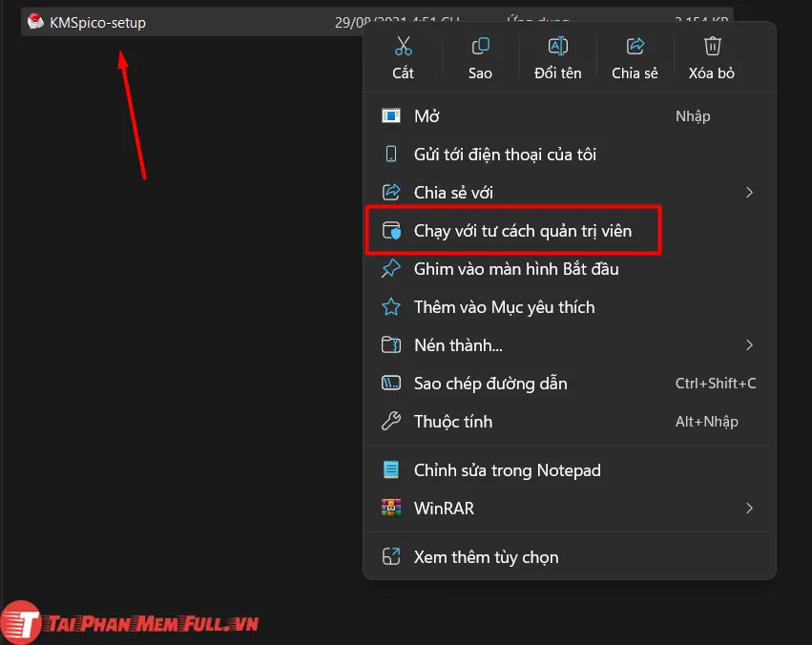Click the Cắt (cut) scissors icon
812x645 pixels.
point(403,46)
